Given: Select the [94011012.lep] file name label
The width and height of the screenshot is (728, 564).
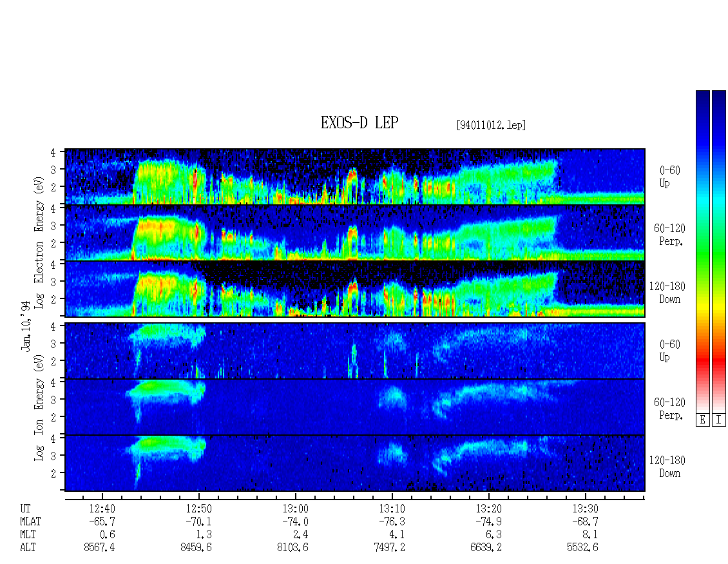Looking at the screenshot, I should 491,125.
